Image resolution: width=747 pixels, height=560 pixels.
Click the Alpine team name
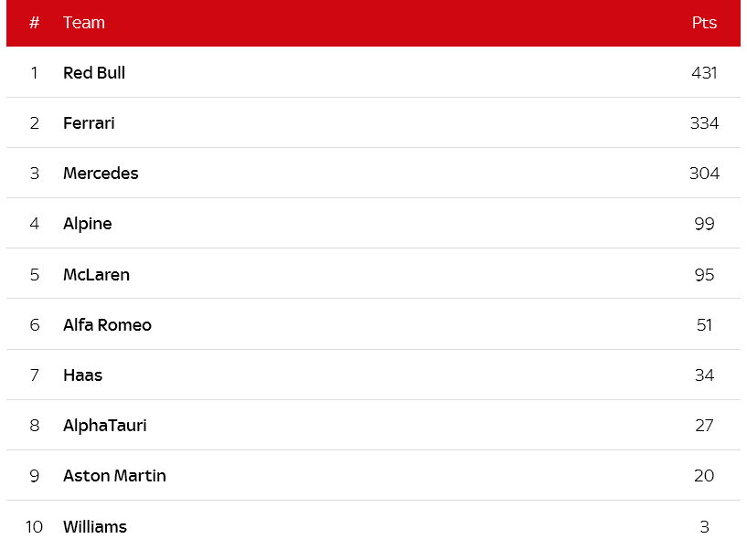[x=87, y=224]
